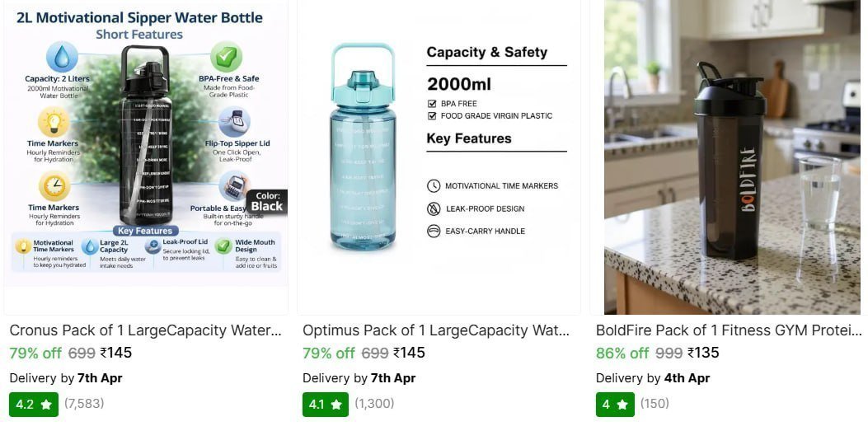Screen dimensions: 868x426
Task: Open the Cronus black water bottle image
Action: 145,157
